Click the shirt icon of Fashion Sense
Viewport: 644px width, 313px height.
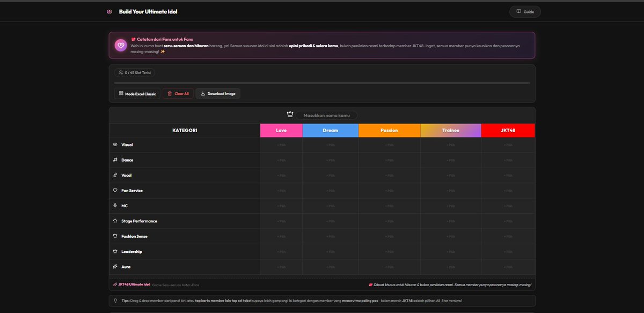click(x=115, y=236)
